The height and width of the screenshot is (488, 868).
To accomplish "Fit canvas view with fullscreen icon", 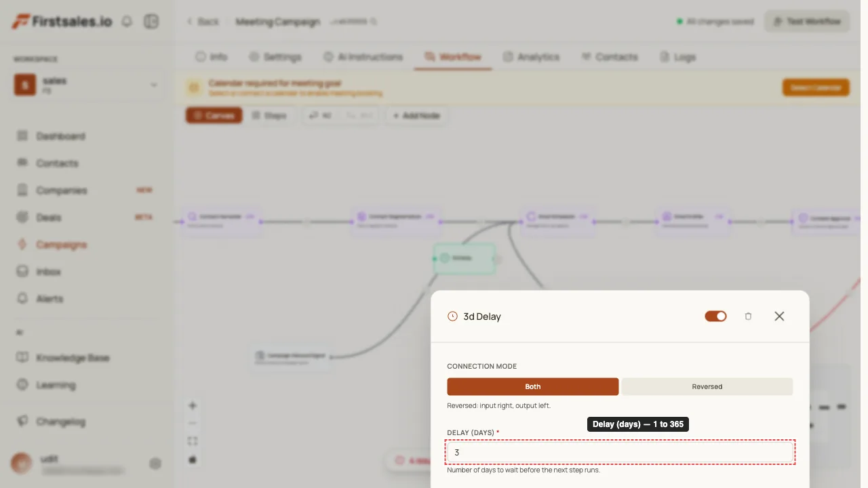I will coord(193,441).
